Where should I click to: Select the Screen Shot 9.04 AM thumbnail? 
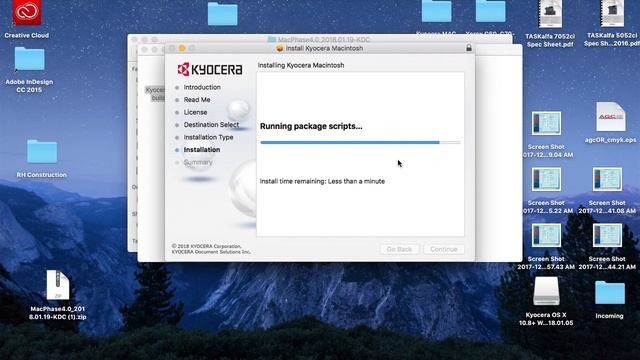click(546, 123)
